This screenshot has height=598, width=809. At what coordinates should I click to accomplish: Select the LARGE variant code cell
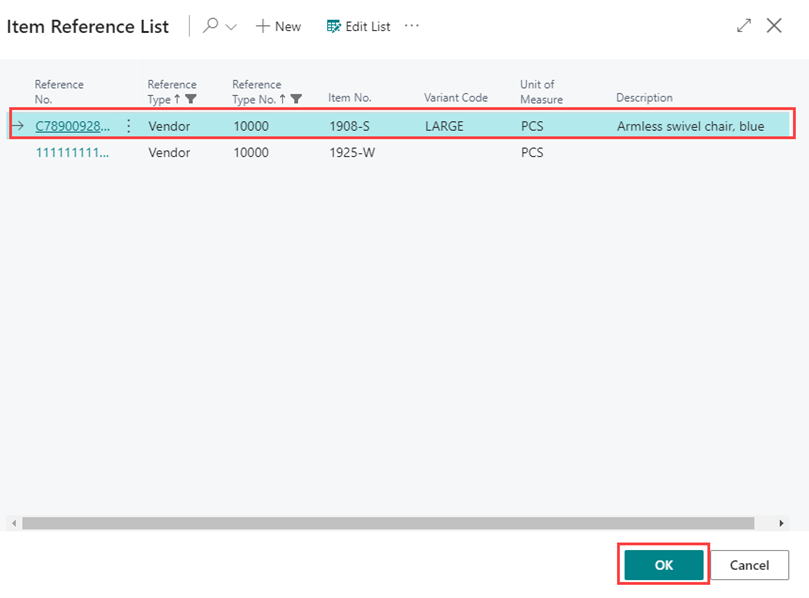pyautogui.click(x=444, y=126)
